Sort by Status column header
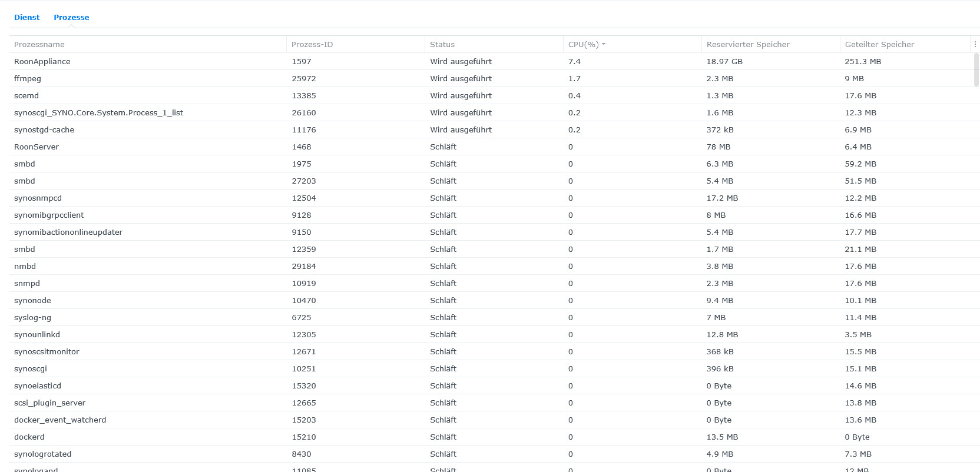The image size is (980, 472). (x=442, y=44)
